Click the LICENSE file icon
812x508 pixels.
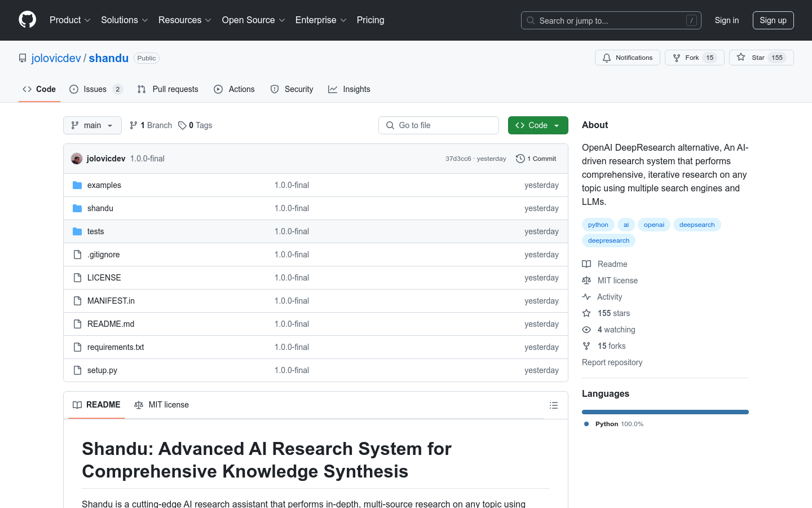click(77, 278)
